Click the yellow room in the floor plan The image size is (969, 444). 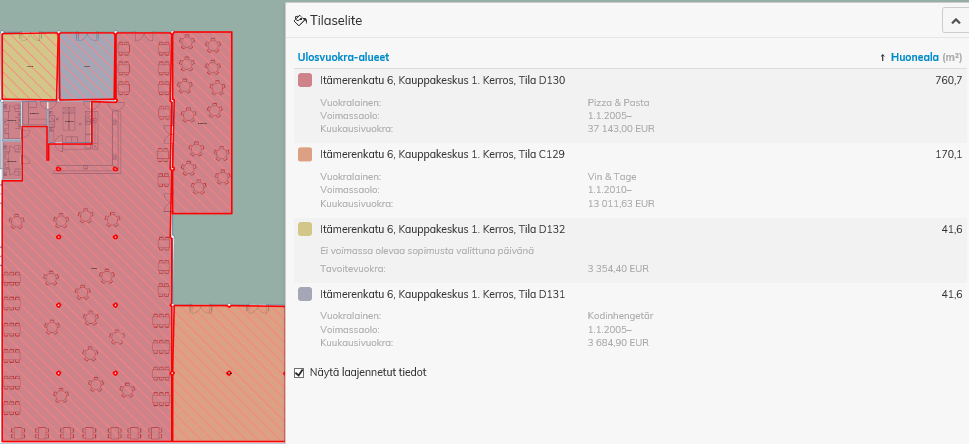[x=29, y=66]
